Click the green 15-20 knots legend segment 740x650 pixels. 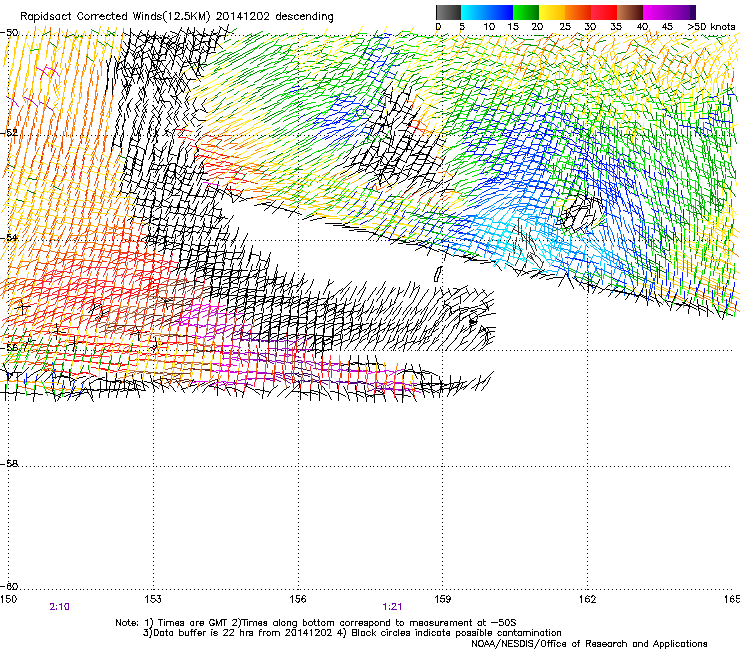tap(526, 12)
